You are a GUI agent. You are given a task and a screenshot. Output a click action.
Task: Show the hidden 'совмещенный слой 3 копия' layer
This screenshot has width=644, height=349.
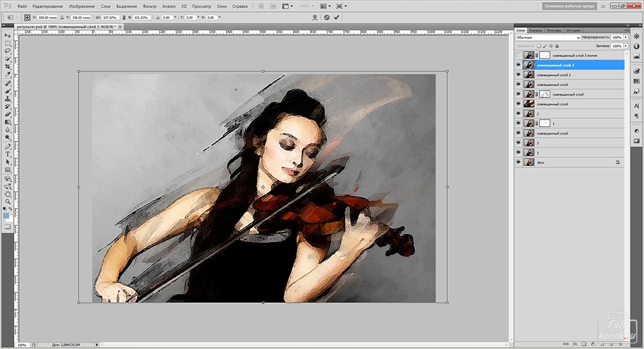[x=518, y=55]
